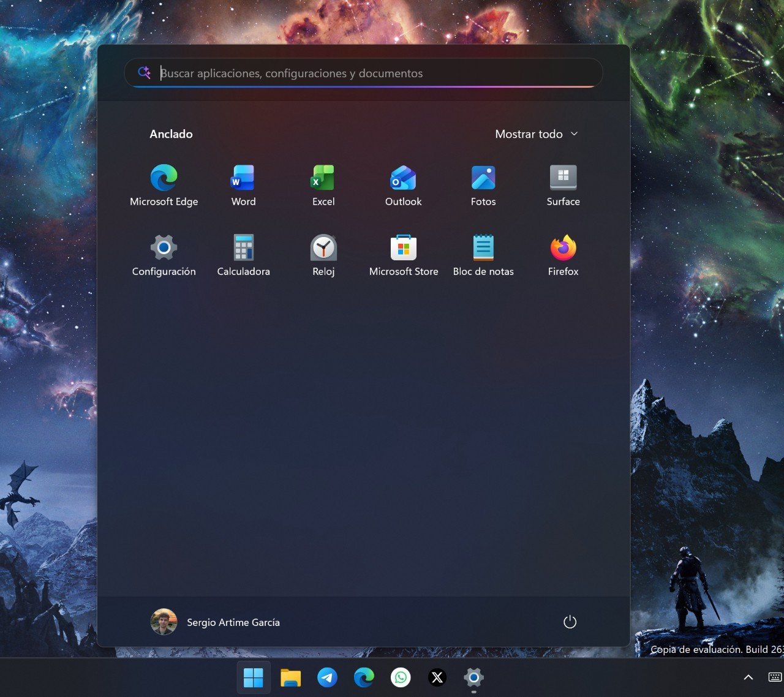Image resolution: width=784 pixels, height=697 pixels.
Task: Launch Outlook from Start menu
Action: click(403, 186)
